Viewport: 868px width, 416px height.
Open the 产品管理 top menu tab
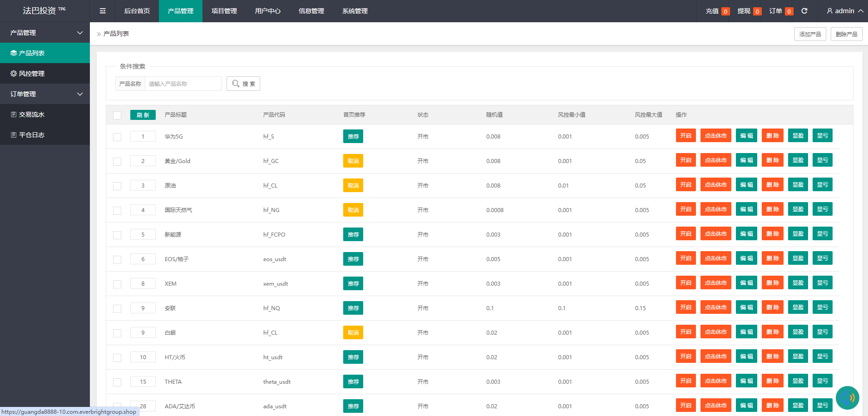coord(181,11)
